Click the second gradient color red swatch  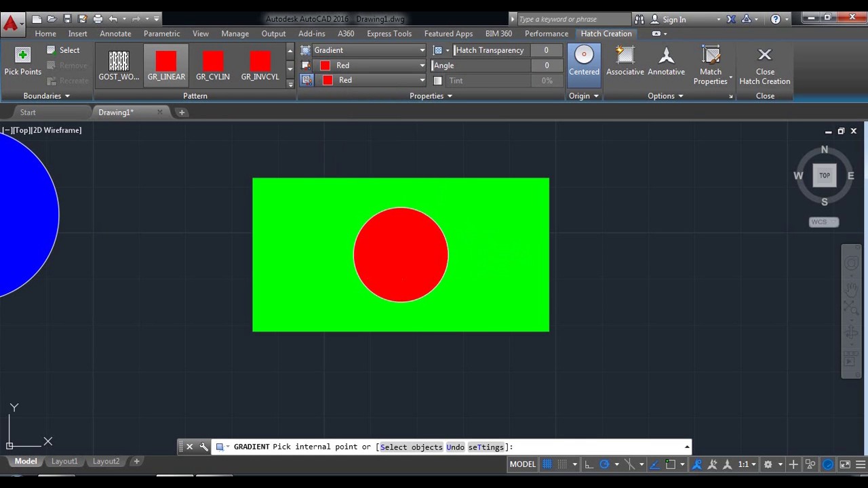click(328, 80)
